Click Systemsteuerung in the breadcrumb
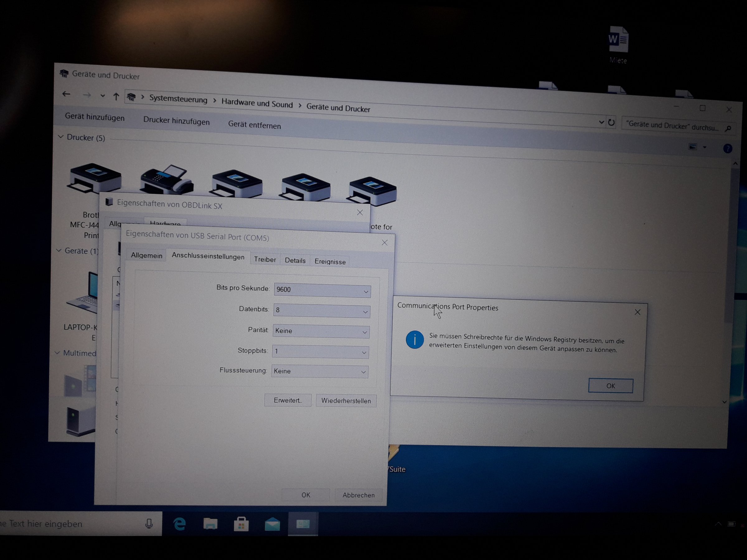Screen dimensions: 747x560 (x=178, y=99)
